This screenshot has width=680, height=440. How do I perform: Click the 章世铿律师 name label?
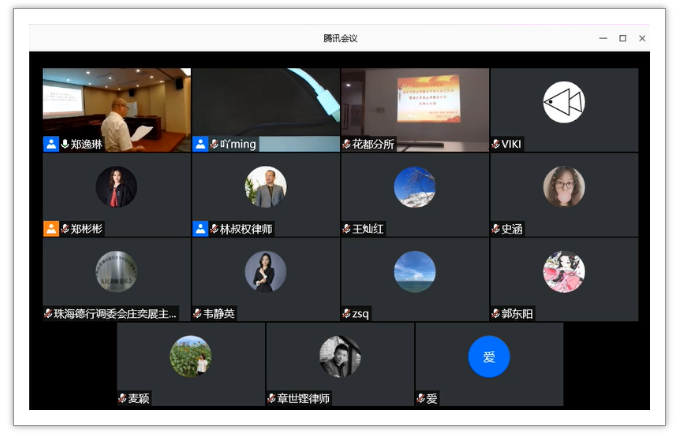click(304, 398)
